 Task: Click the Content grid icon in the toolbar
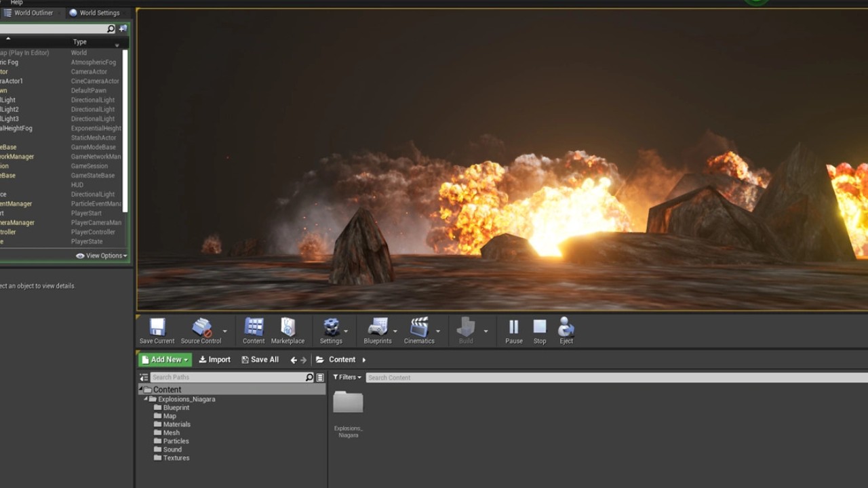point(254,328)
